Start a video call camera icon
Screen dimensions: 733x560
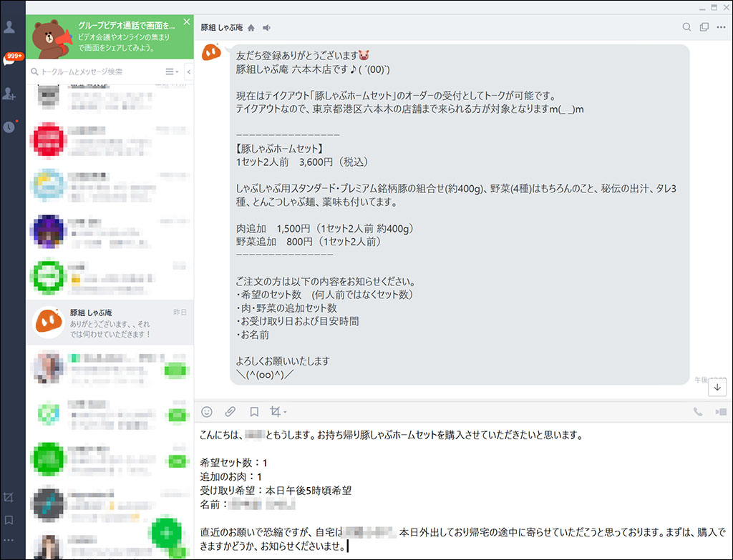pyautogui.click(x=720, y=411)
